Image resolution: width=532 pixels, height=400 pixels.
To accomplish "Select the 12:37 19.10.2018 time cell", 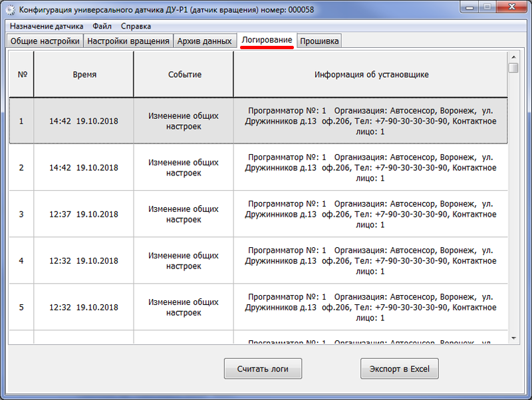I will pyautogui.click(x=84, y=214).
